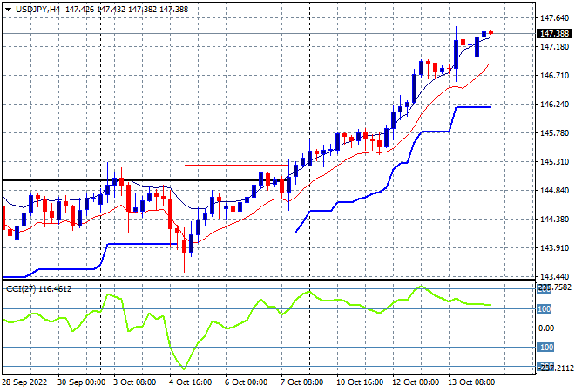Click the USDJPY,H4 symbol title
Viewport: 575px width, 392px height.
pyautogui.click(x=37, y=10)
